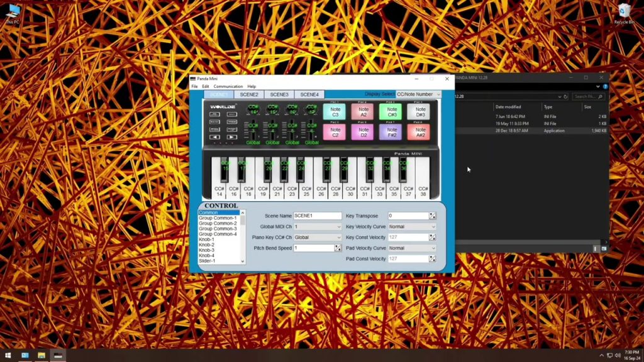The height and width of the screenshot is (362, 644).
Task: Click the black piano key CC# 36
Action: tap(402, 169)
